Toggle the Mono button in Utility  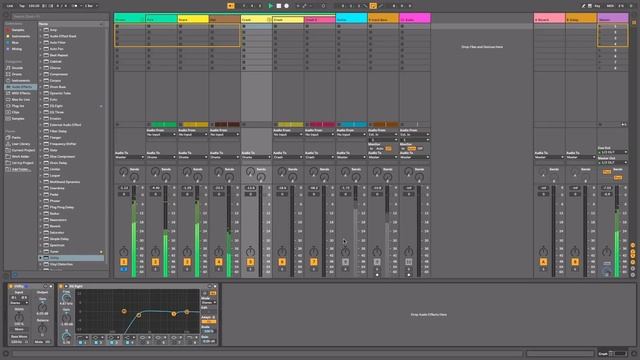(19, 329)
